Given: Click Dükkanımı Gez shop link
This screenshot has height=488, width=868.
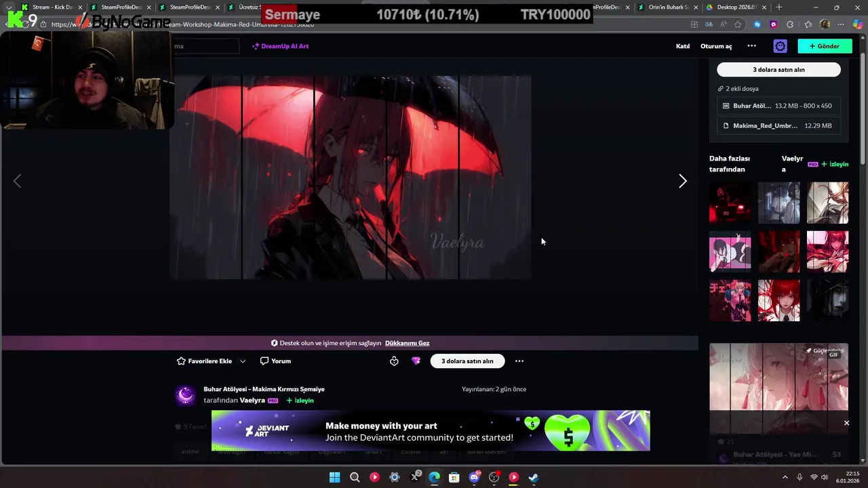Looking at the screenshot, I should (x=407, y=343).
